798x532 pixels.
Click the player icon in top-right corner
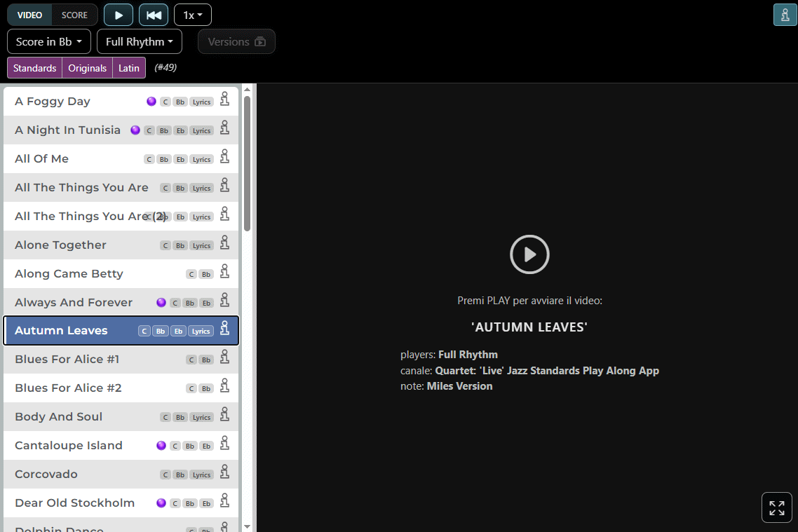785,15
